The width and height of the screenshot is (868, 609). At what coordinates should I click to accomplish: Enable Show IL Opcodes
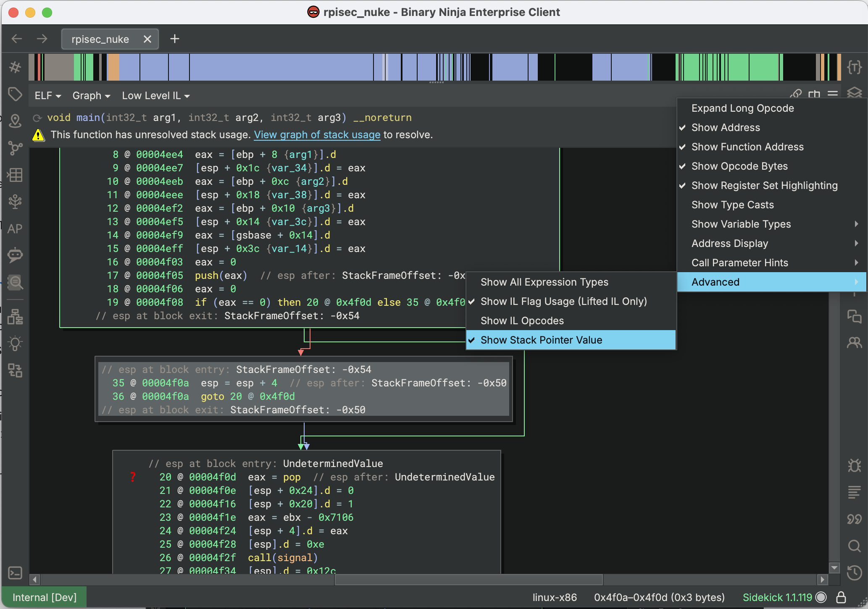(x=571, y=321)
